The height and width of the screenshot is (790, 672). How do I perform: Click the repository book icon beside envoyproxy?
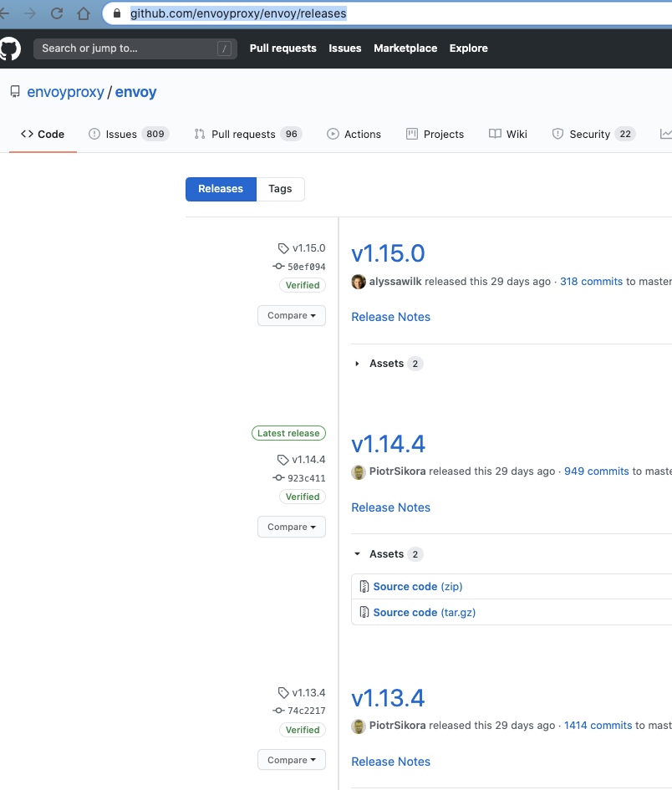15,92
